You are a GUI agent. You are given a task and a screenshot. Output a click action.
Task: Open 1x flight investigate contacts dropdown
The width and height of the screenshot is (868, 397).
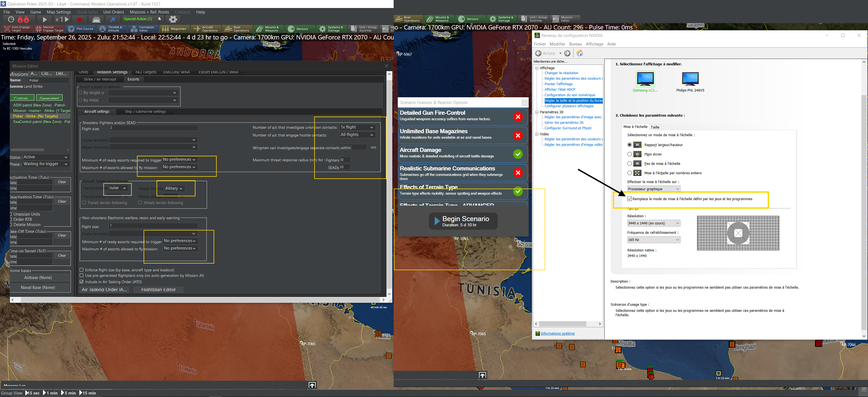(x=357, y=127)
